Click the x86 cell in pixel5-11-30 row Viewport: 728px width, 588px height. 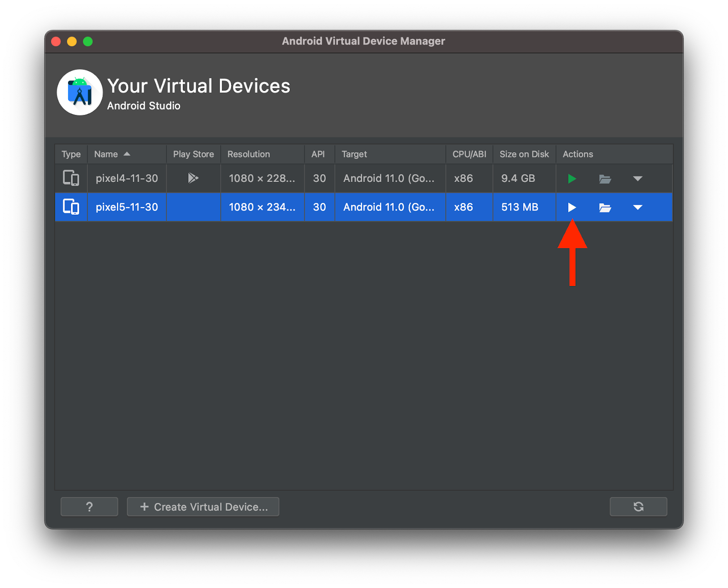[470, 207]
